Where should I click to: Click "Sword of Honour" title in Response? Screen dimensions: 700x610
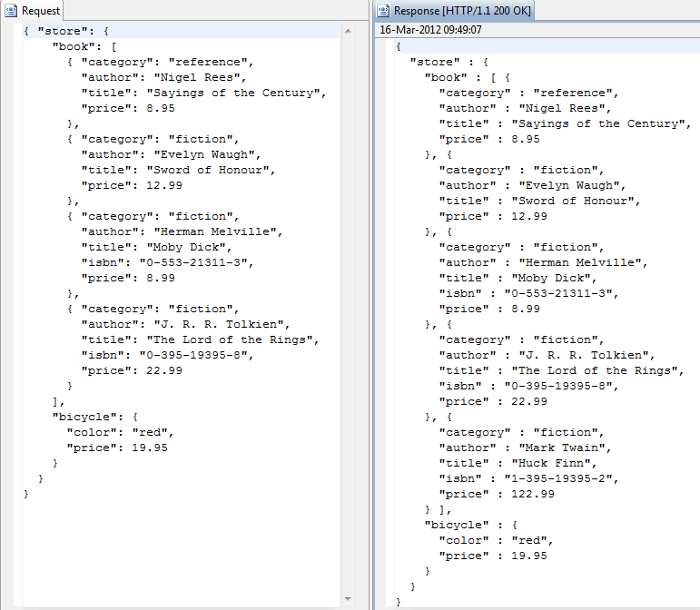[539, 201]
